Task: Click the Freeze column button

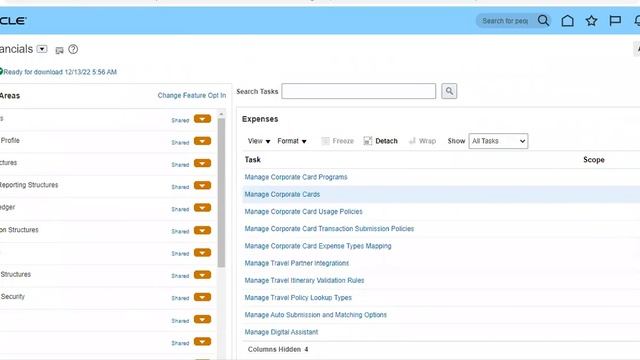Action: 338,141
